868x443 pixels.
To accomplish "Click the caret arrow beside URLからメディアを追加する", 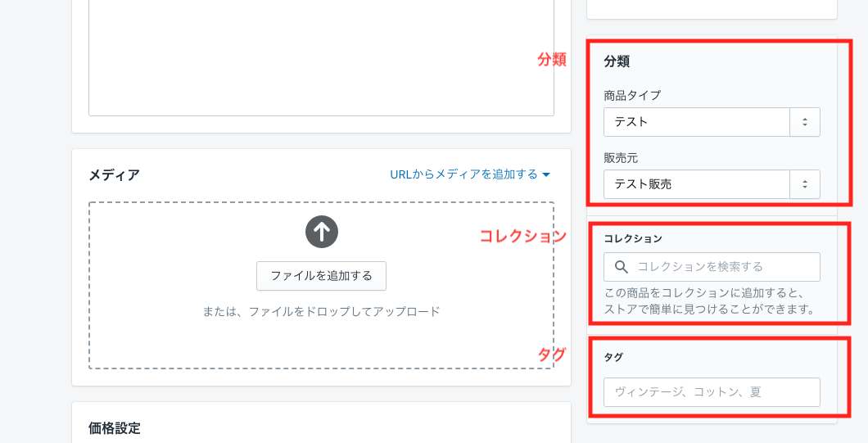I will (x=546, y=174).
